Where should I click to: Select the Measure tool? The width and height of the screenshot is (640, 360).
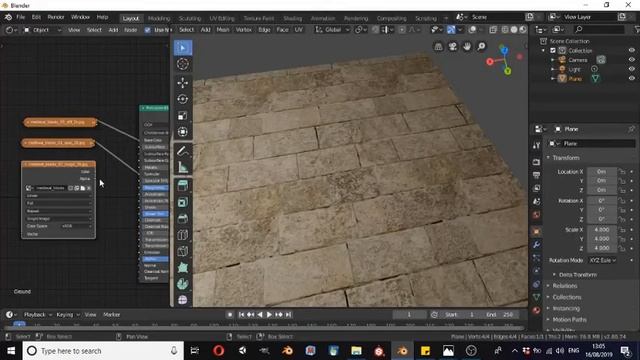point(183,167)
